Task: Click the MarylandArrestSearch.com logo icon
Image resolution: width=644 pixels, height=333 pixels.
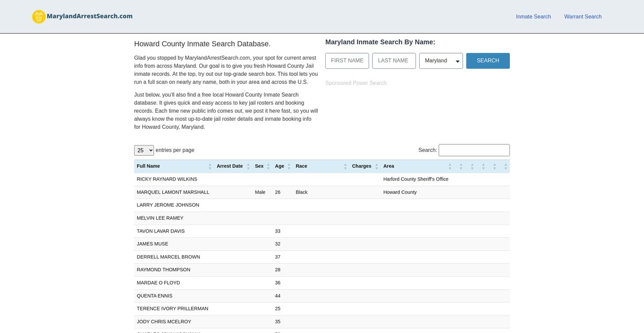Action: click(x=39, y=17)
